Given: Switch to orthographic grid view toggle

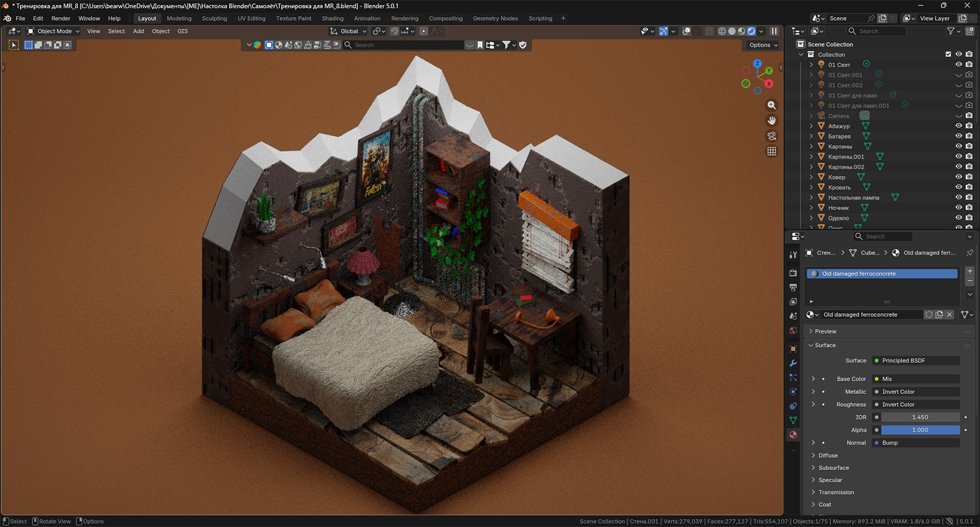Looking at the screenshot, I should (x=772, y=151).
